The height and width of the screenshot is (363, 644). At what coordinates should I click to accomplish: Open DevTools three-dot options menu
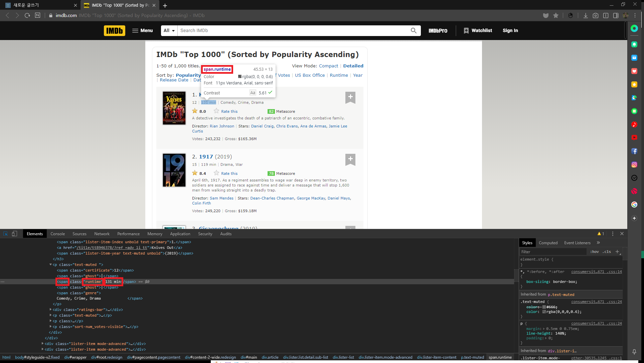tap(613, 234)
